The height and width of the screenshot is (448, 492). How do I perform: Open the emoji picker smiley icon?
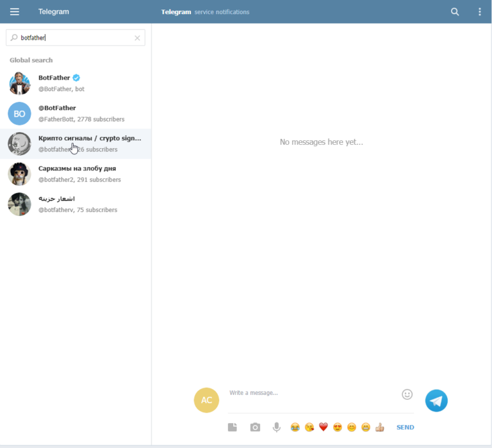(407, 394)
